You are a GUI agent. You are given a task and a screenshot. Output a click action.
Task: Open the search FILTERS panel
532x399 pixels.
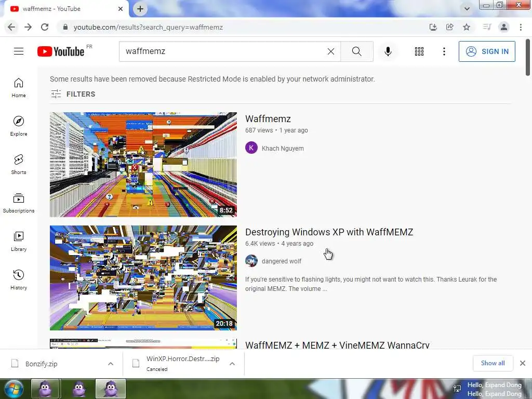click(x=73, y=94)
